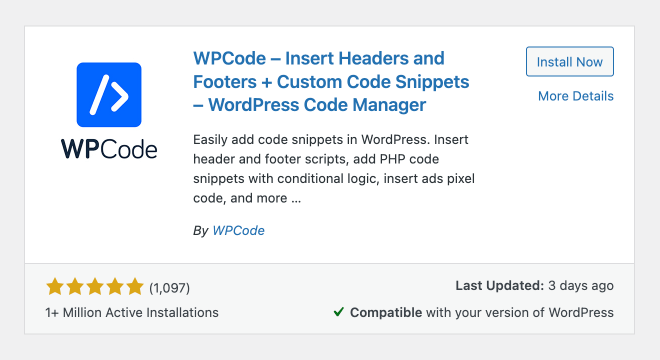The image size is (660, 360).
Task: Click the WPCode wordmark under the logo
Action: coord(109,149)
